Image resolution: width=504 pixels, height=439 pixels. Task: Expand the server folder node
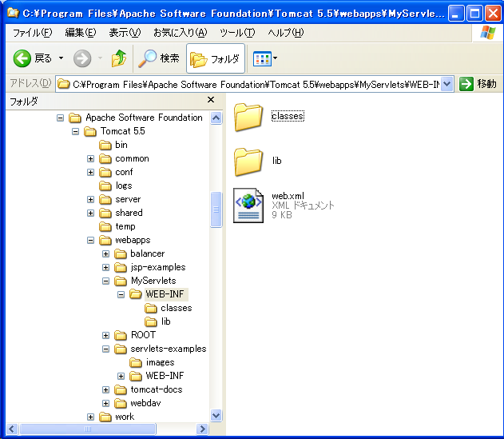point(90,200)
